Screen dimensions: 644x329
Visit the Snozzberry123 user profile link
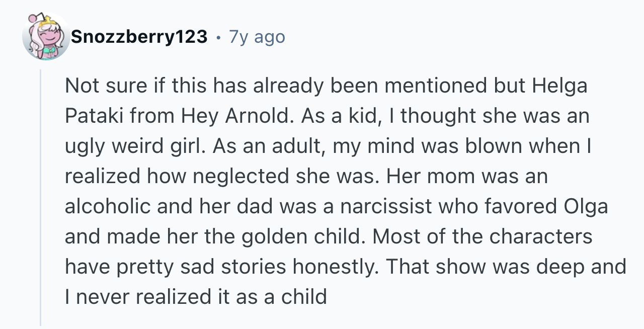click(139, 37)
